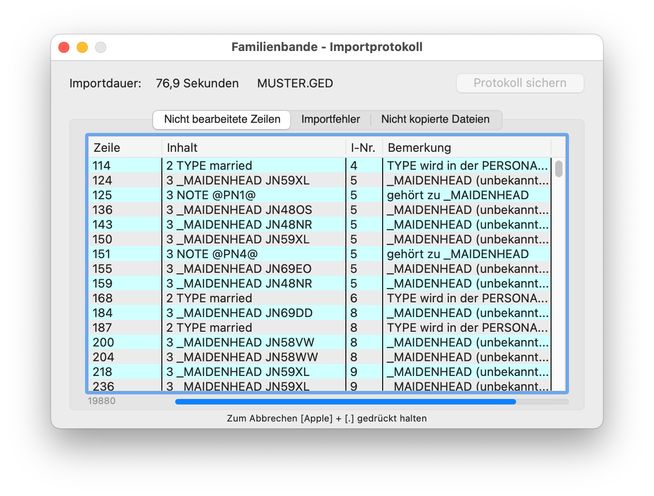
Task: Click the Bemerkung column header
Action: click(x=465, y=147)
